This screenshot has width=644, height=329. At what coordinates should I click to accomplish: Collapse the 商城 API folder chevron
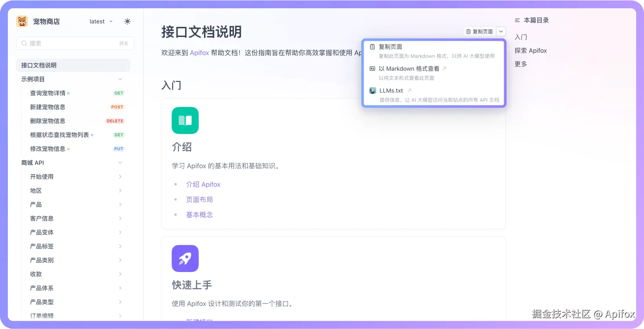[x=120, y=163]
